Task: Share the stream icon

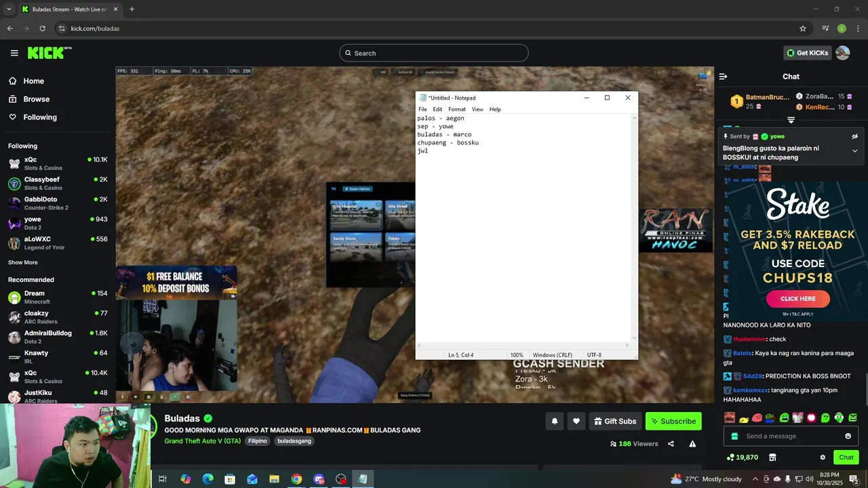Action: (x=671, y=444)
